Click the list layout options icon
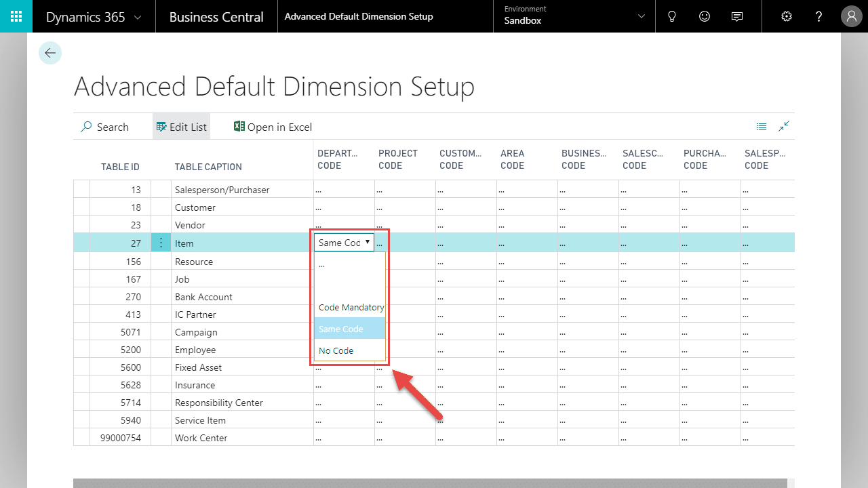 click(x=761, y=126)
